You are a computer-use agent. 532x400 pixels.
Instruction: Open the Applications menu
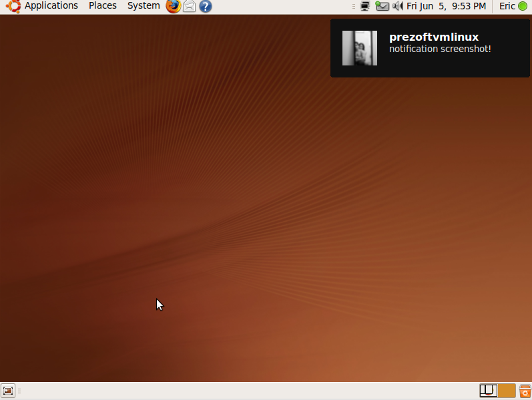51,6
